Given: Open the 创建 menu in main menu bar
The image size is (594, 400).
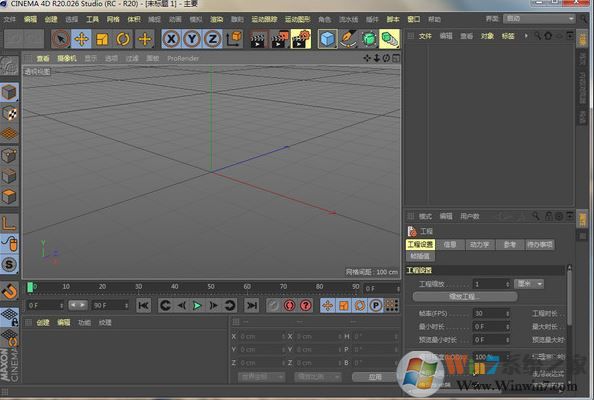Looking at the screenshot, I should click(51, 19).
